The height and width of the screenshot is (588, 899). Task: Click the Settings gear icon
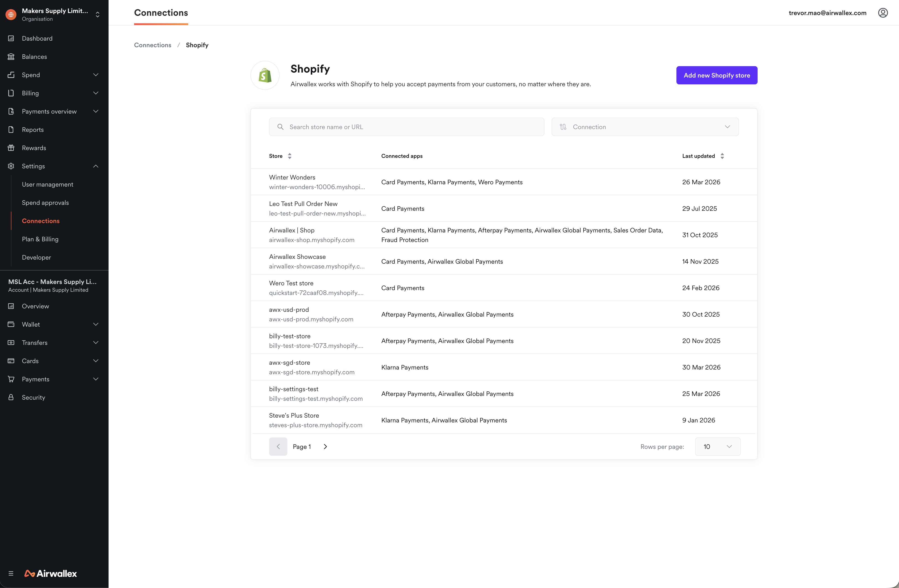tap(11, 166)
